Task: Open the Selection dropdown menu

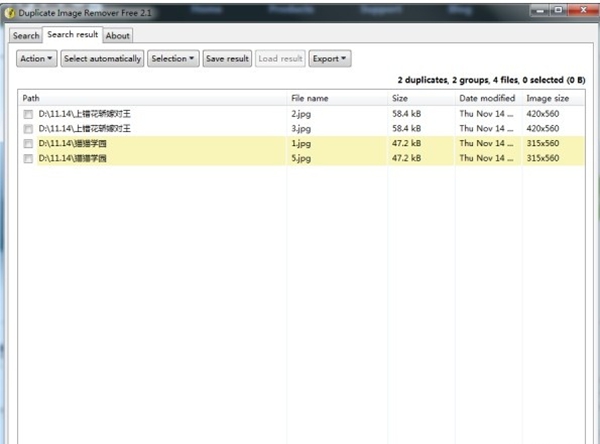Action: pyautogui.click(x=173, y=59)
